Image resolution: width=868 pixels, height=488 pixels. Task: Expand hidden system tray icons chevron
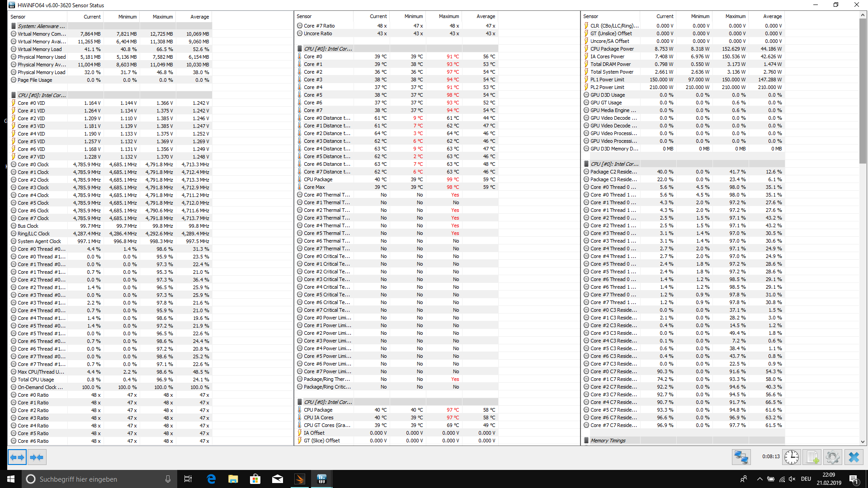pos(759,479)
